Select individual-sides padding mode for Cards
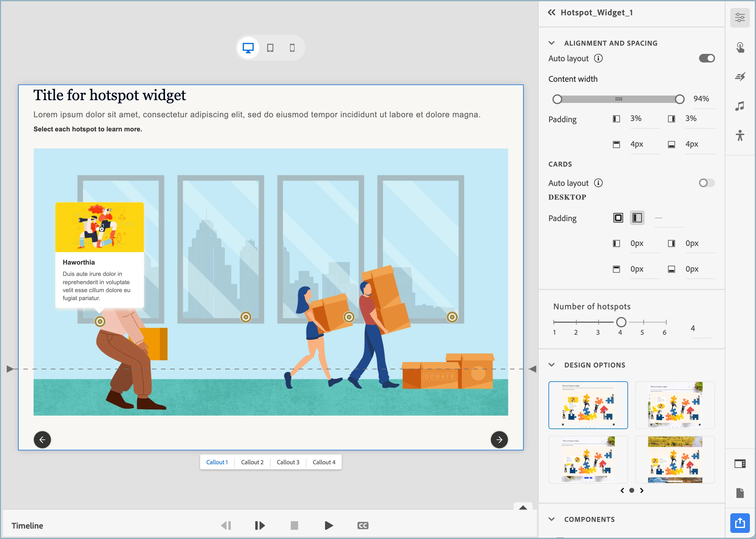Viewport: 756px width, 539px height. click(637, 218)
